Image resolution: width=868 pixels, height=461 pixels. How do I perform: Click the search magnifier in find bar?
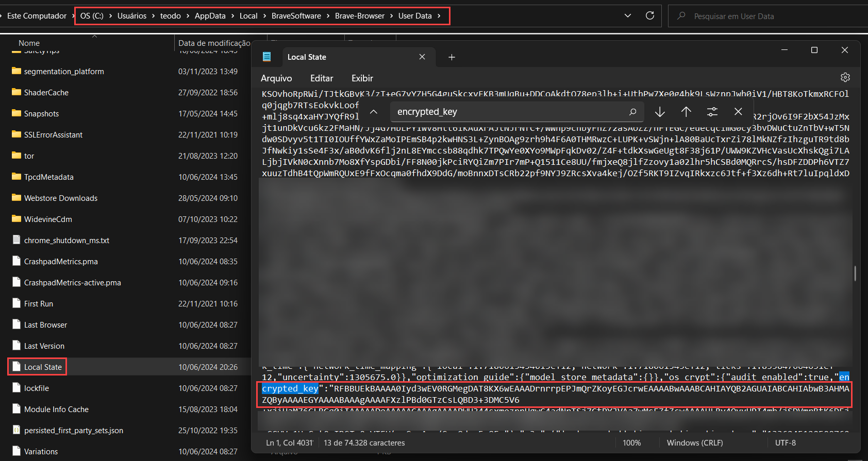tap(632, 112)
